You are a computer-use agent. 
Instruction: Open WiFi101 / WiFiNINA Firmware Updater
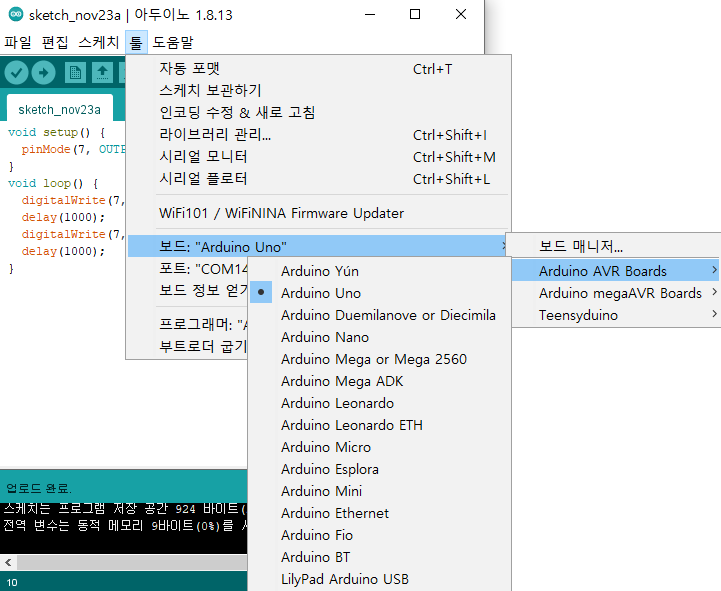pyautogui.click(x=318, y=213)
